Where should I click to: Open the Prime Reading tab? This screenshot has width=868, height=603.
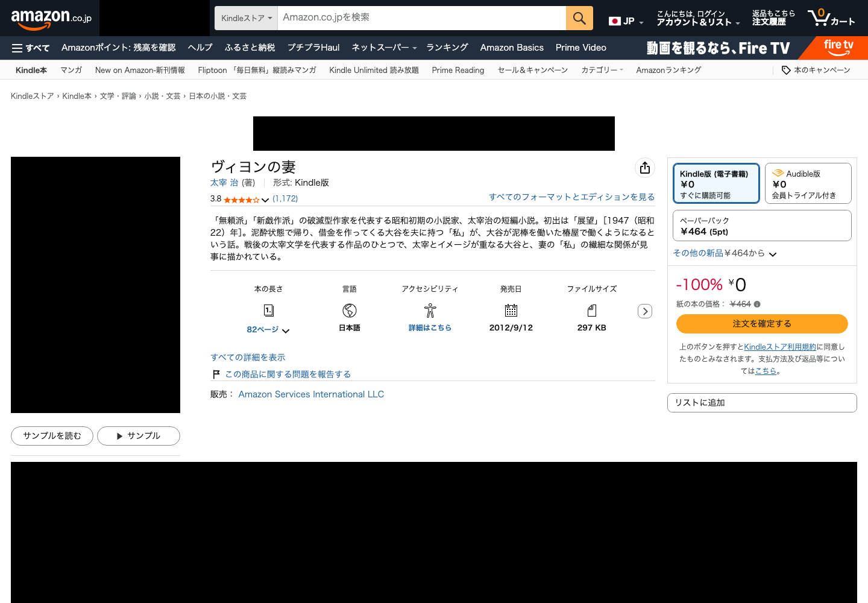(458, 70)
